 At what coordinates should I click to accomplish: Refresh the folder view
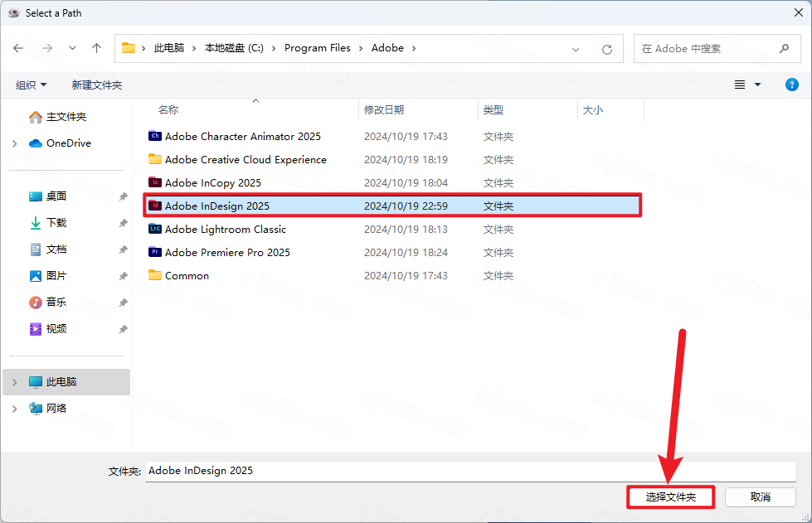coord(608,48)
